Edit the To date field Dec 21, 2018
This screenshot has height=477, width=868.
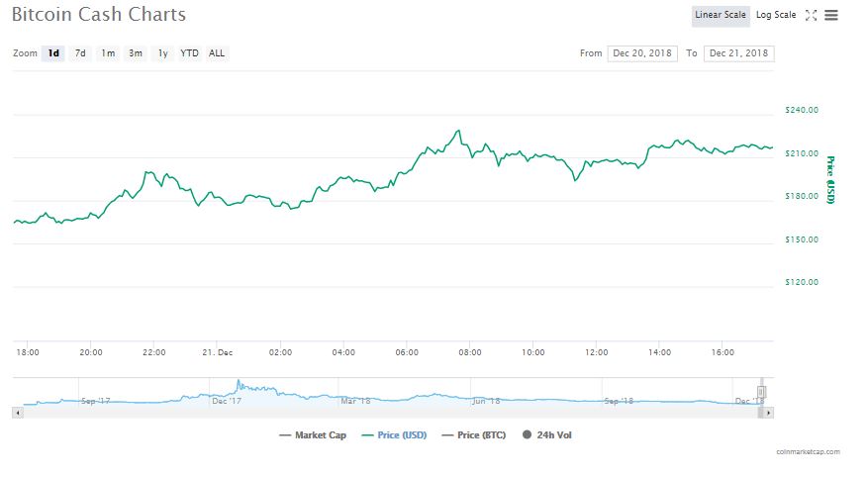739,53
